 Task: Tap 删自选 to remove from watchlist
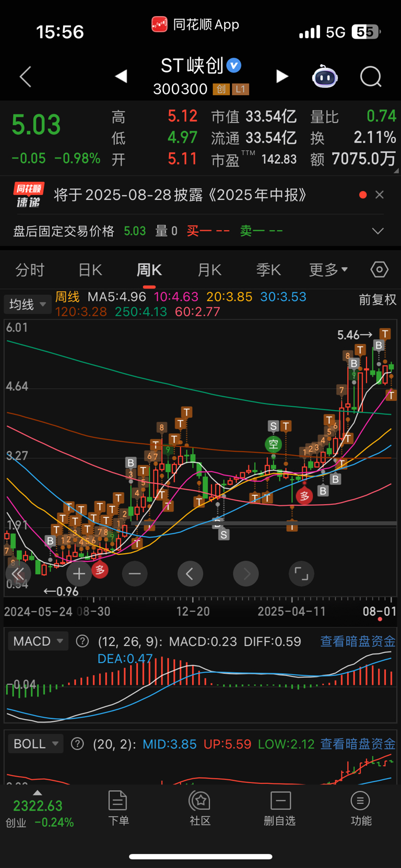[280, 808]
